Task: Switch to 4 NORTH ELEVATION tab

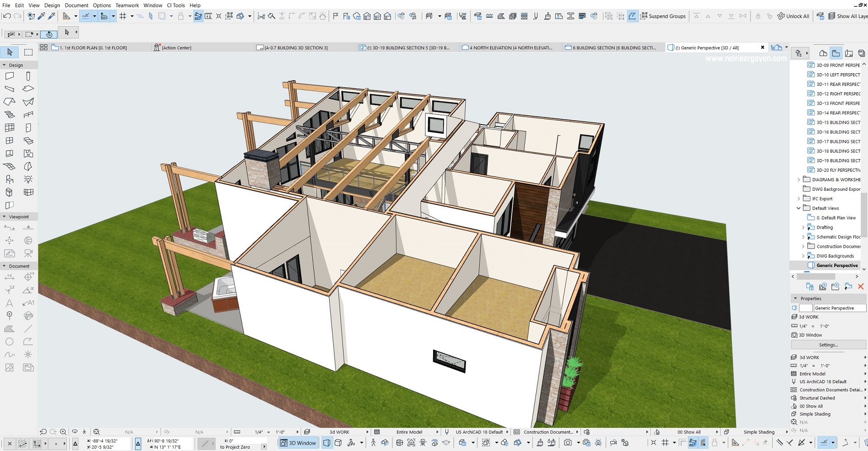Action: (510, 47)
